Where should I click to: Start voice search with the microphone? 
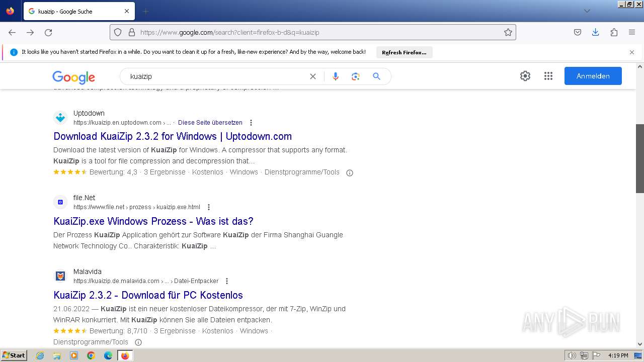point(336,76)
